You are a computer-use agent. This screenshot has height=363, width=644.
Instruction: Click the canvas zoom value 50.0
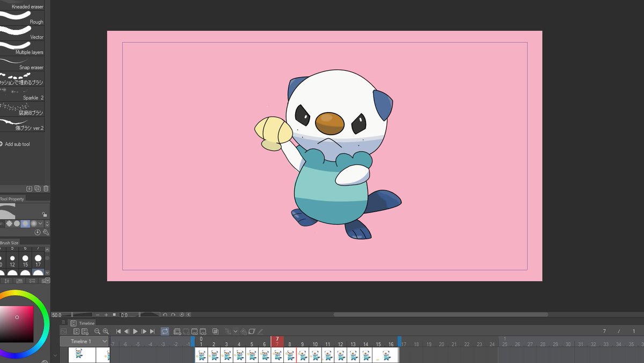coord(57,315)
